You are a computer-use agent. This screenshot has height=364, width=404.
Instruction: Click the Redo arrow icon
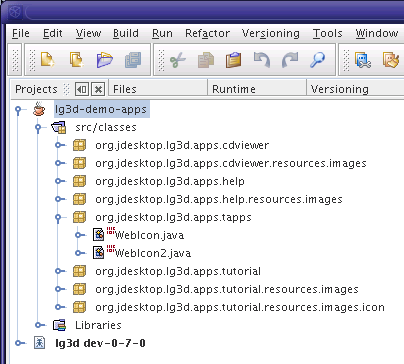click(x=290, y=60)
